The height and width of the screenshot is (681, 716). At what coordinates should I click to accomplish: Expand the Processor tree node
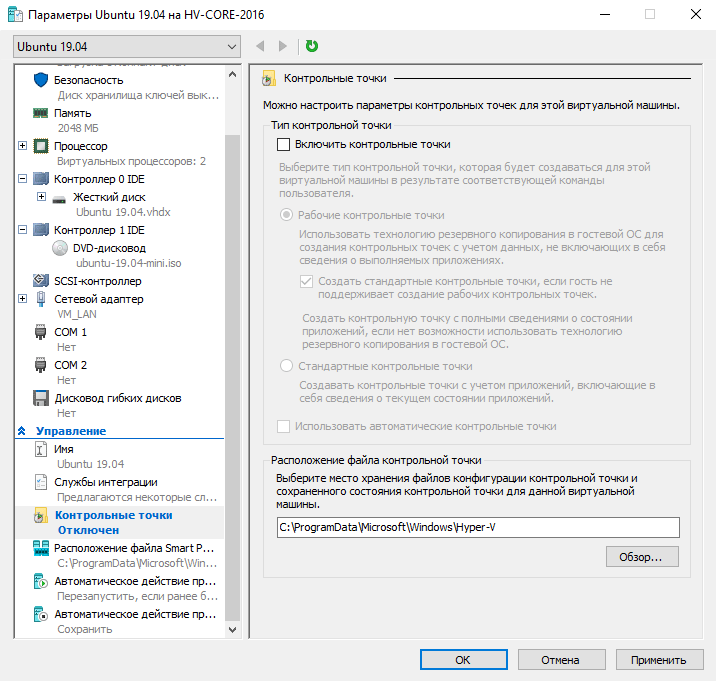coord(23,146)
